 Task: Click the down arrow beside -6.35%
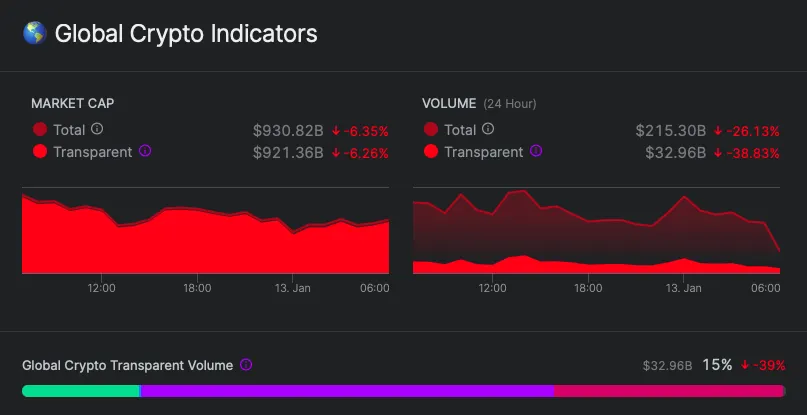tap(336, 131)
